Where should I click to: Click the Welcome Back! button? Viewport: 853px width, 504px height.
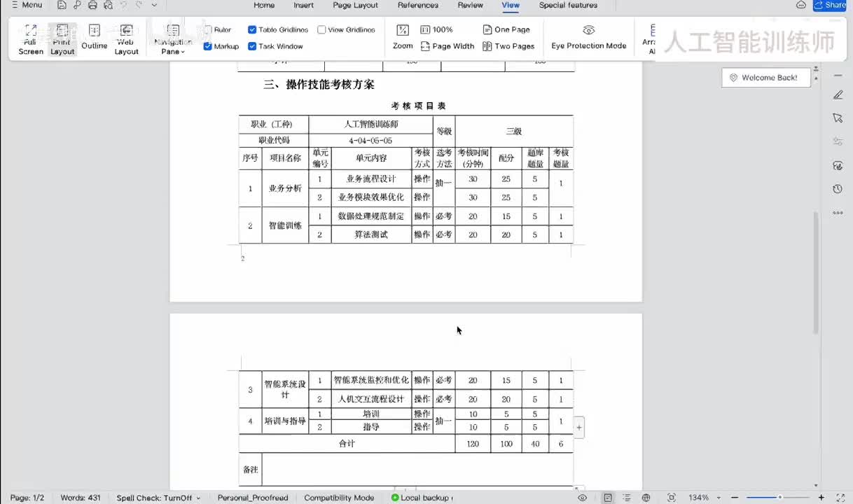[x=766, y=78]
